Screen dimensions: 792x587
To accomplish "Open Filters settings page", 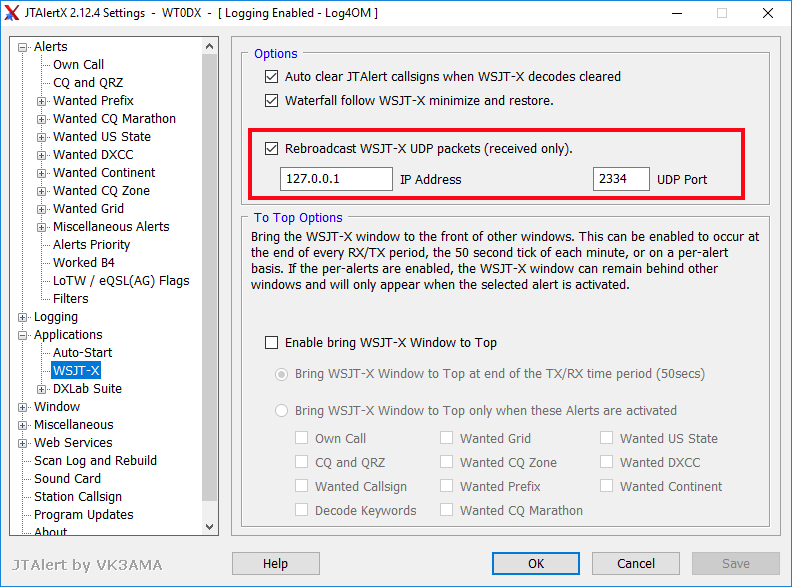I will click(71, 299).
